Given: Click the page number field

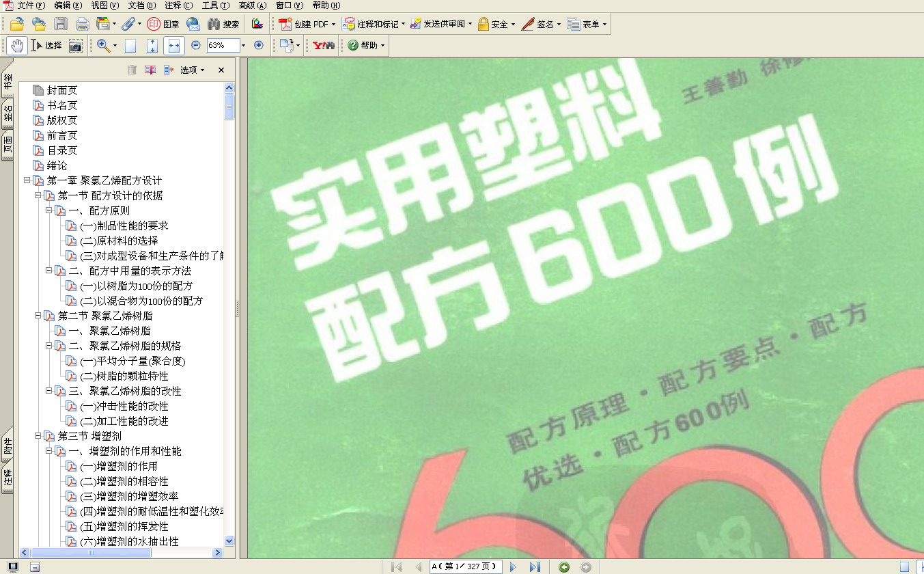Looking at the screenshot, I should 466,566.
